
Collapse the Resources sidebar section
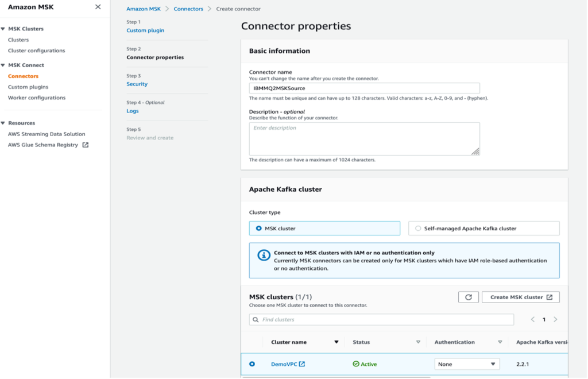point(4,123)
